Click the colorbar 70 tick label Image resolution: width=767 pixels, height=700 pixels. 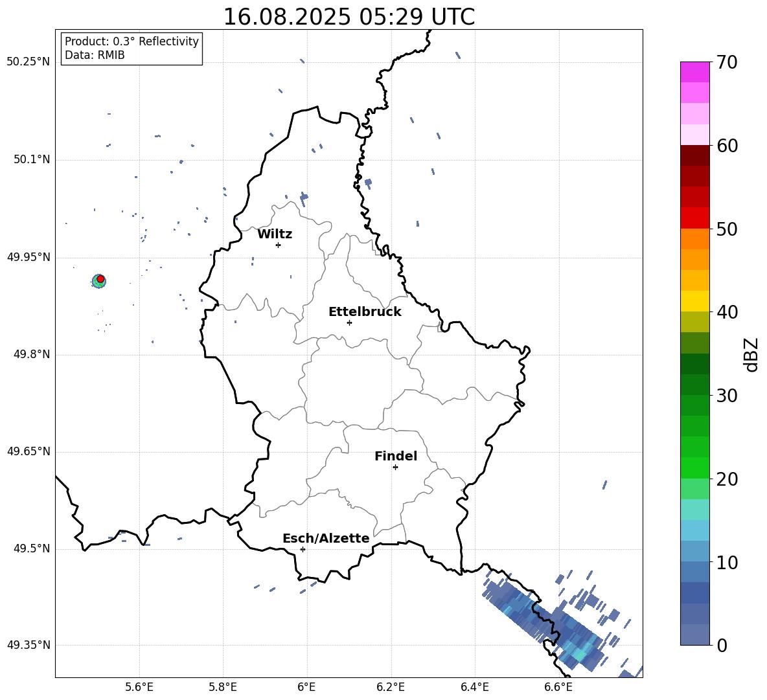point(727,62)
